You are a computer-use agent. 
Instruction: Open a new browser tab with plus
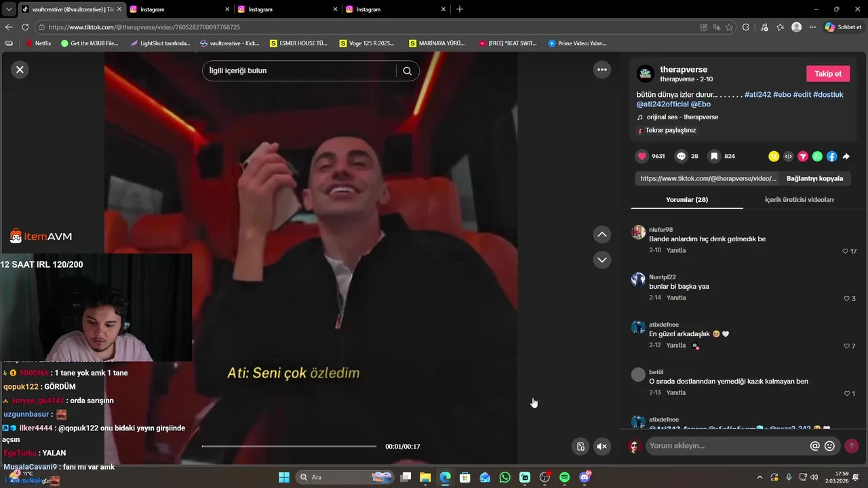[x=460, y=9]
